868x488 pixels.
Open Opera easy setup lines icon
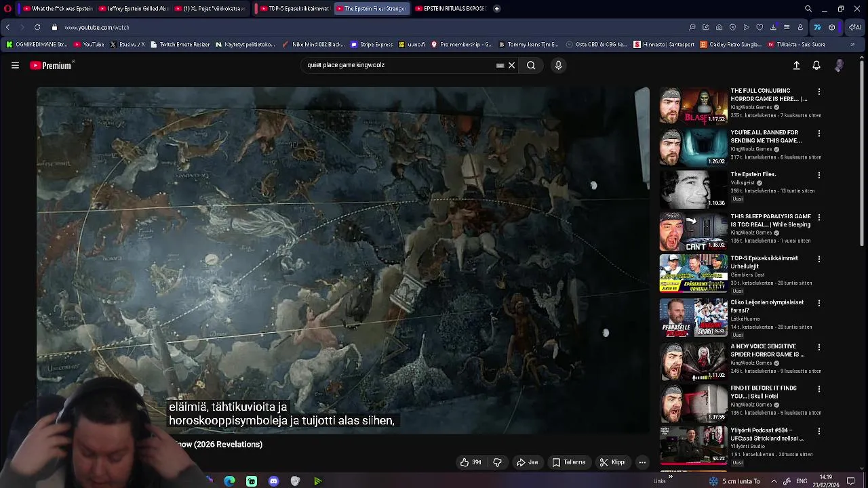pos(787,27)
